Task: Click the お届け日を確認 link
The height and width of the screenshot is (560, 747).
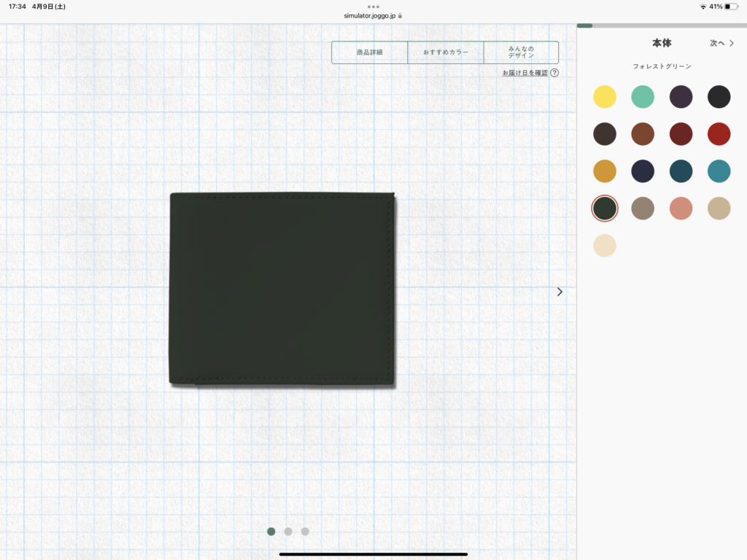Action: (525, 73)
